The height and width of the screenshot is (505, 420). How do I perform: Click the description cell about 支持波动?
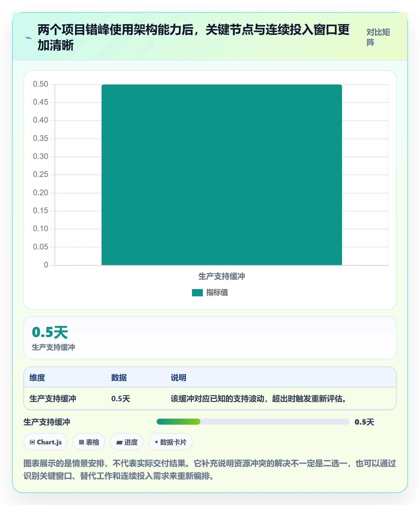pyautogui.click(x=259, y=399)
